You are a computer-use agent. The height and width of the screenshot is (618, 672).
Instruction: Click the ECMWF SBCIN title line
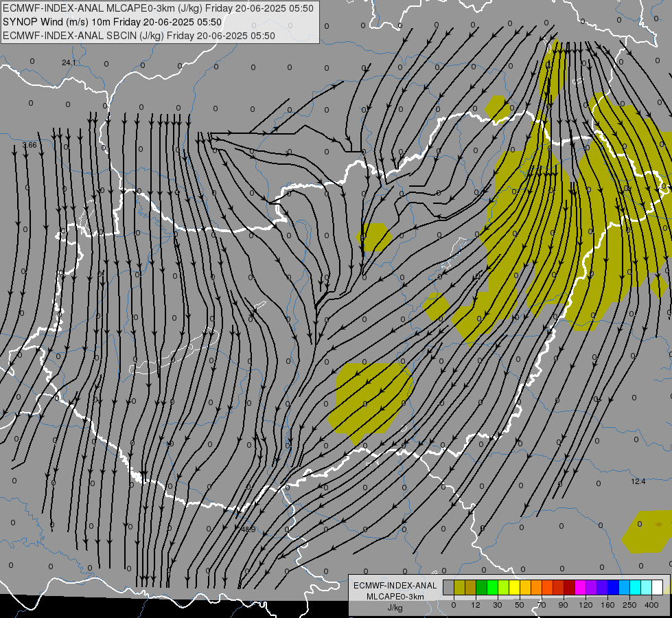click(139, 36)
